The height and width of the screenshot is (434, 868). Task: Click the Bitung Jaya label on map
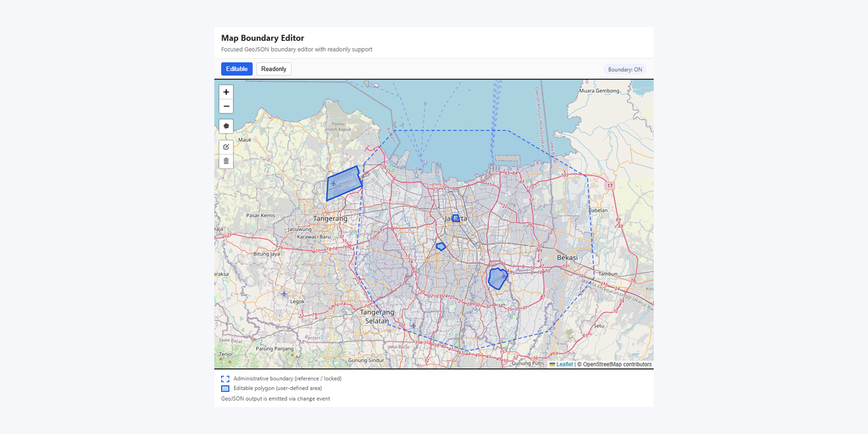click(266, 254)
